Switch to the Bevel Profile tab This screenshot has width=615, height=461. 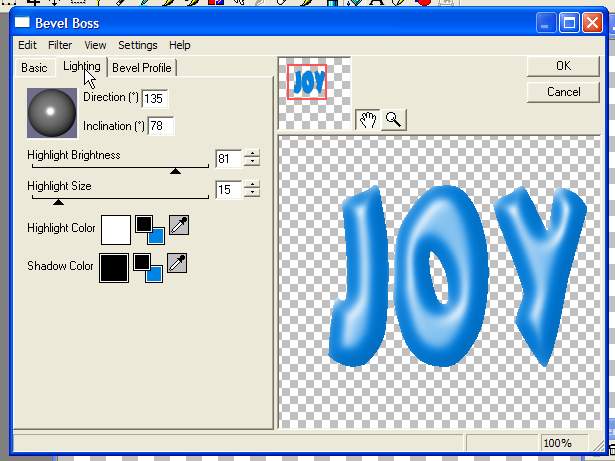142,68
